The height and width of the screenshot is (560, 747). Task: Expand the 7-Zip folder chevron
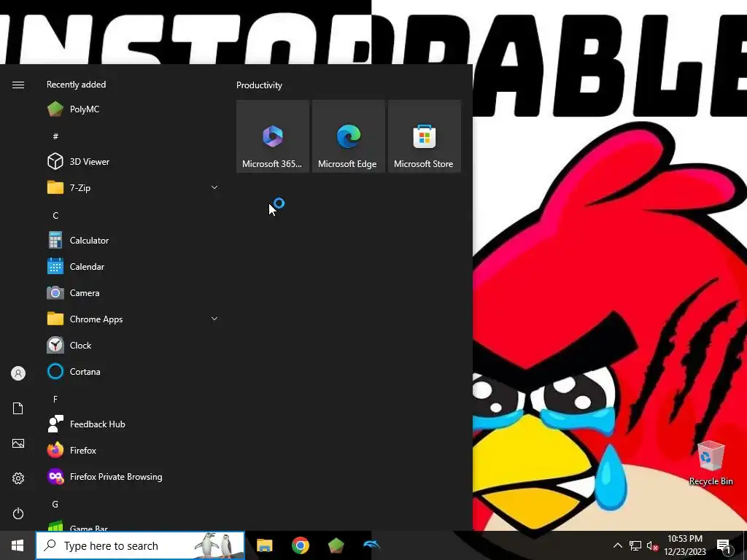(x=214, y=187)
